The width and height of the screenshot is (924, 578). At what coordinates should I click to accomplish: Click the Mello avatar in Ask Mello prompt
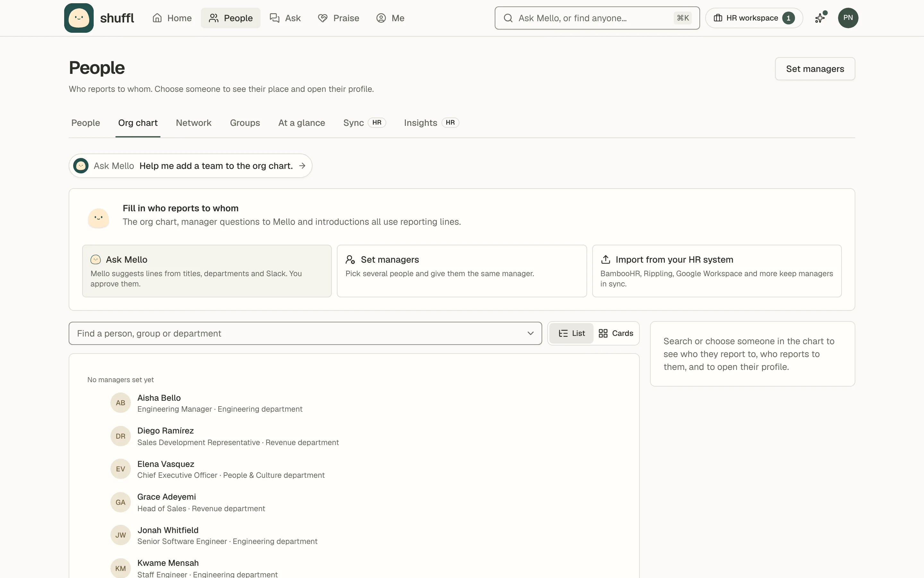pos(81,165)
